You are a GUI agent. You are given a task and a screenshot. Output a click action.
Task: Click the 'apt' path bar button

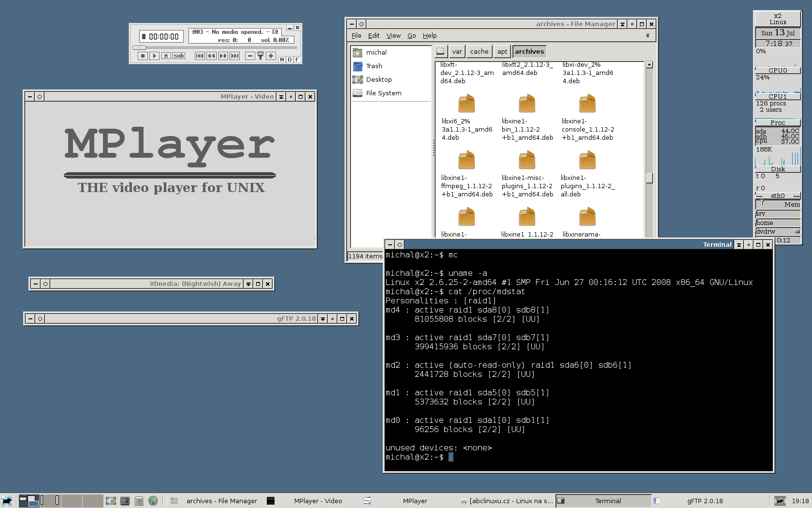[x=502, y=52]
